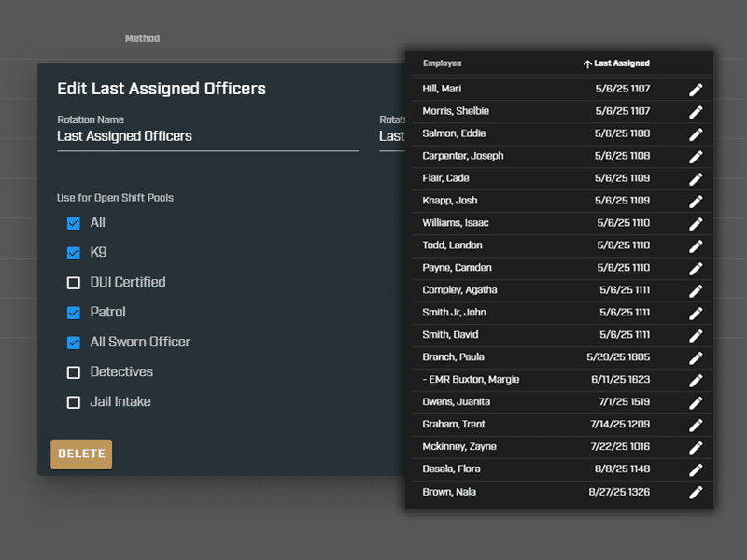Check the Detectives pool option

[x=74, y=372]
